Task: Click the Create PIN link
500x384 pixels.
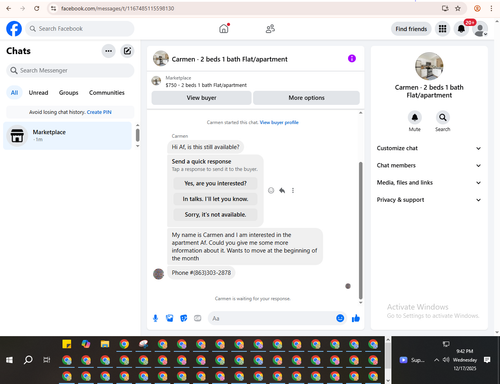Action: tap(99, 112)
